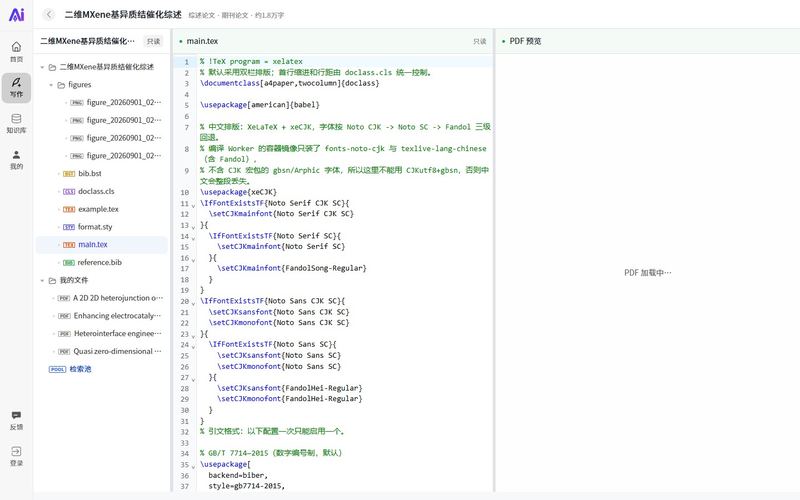Viewport: 800px width, 500px height.
Task: Open the Quasi zero-dimensional PDF file
Action: point(117,352)
